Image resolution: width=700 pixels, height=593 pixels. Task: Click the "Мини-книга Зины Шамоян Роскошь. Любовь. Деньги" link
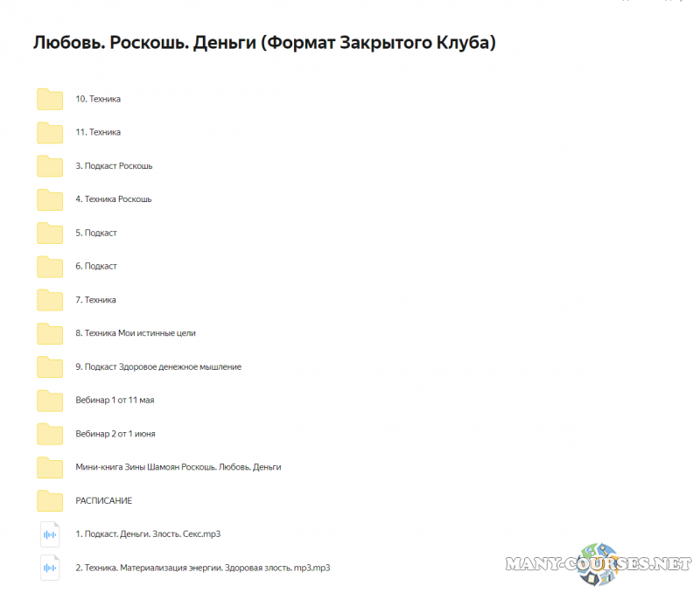tap(178, 467)
